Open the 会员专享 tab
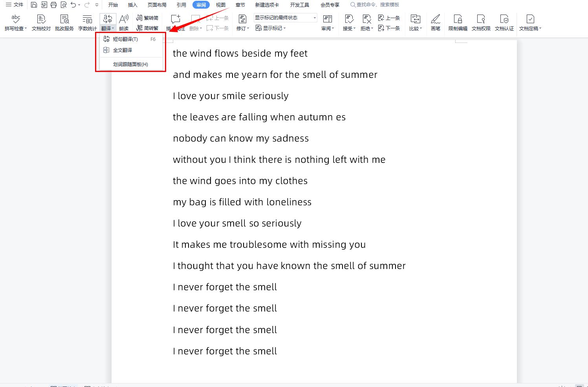 (330, 5)
